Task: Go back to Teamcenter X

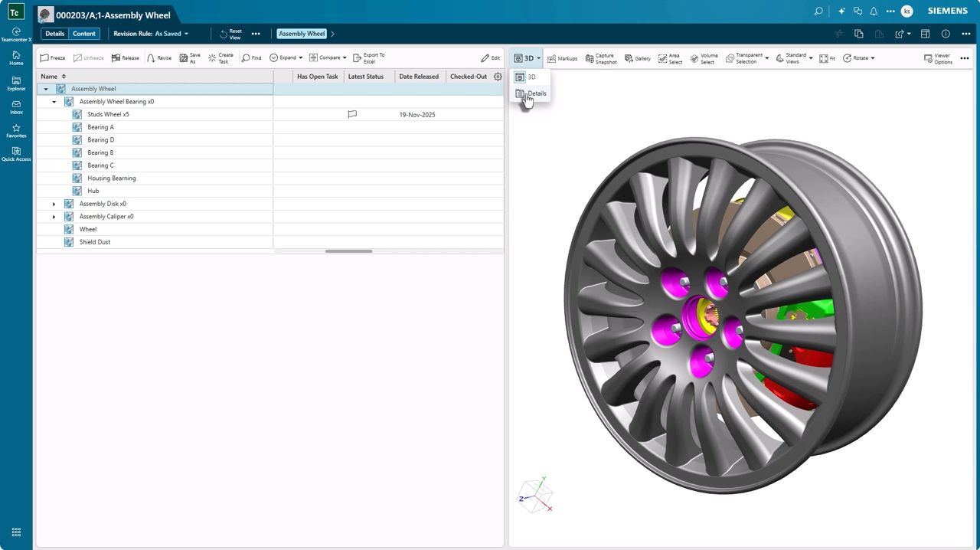Action: coord(16,35)
